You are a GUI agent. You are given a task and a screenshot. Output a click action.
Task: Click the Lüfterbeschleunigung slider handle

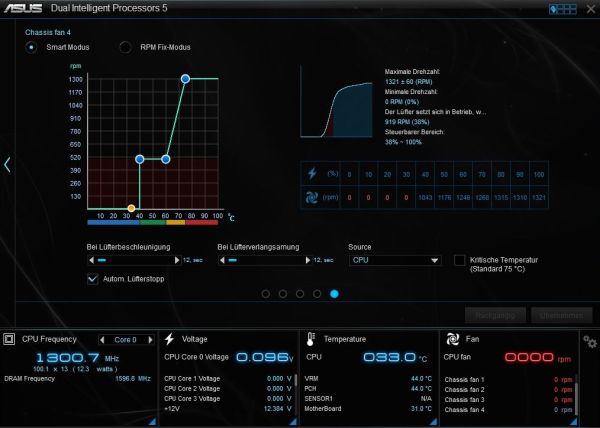(102, 260)
